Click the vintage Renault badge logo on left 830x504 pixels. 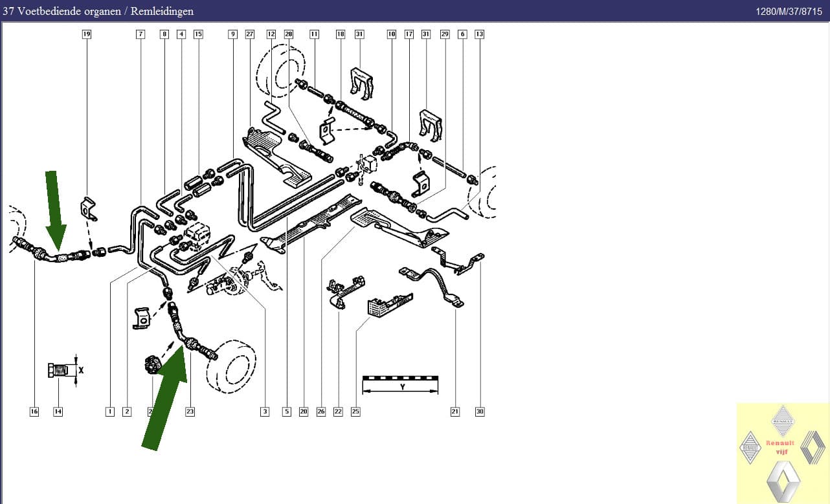(x=750, y=448)
